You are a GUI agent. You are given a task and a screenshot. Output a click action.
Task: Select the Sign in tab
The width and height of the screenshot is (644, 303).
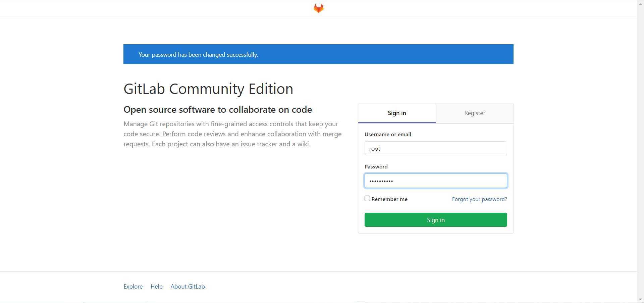pos(397,113)
